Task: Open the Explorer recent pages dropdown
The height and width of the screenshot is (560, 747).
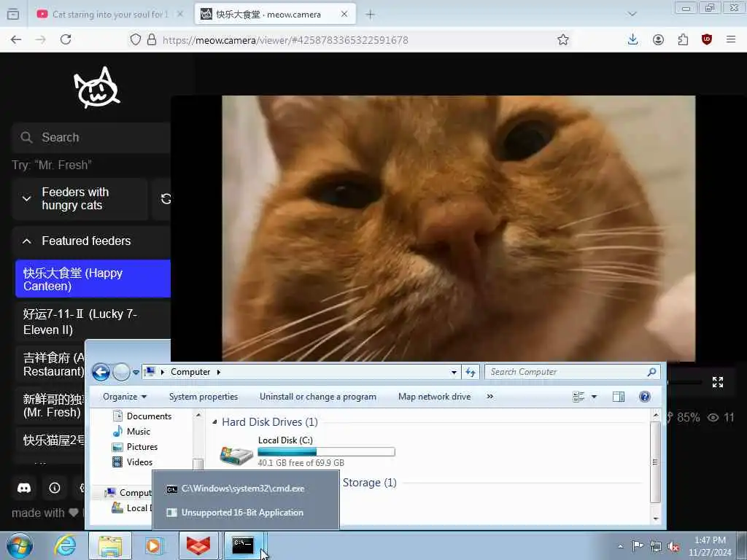Action: click(136, 373)
